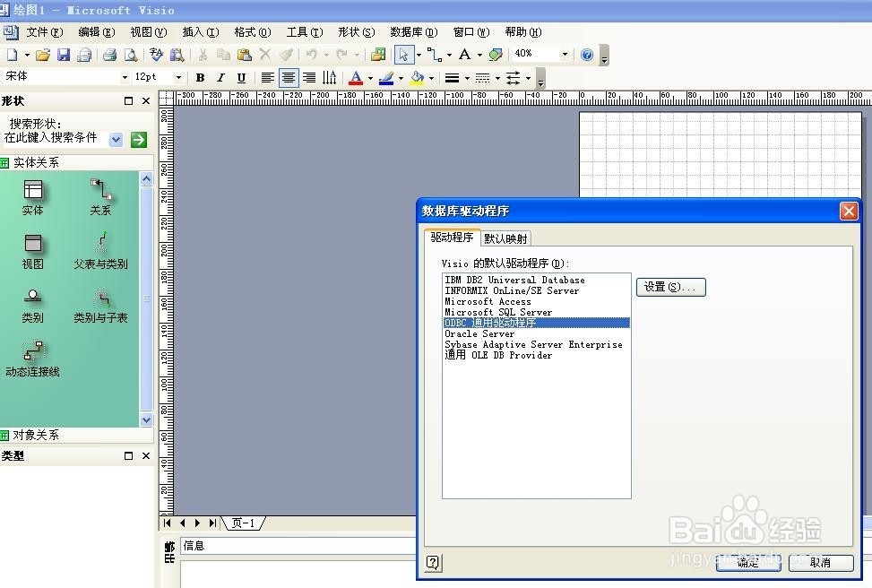The height and width of the screenshot is (588, 872).
Task: Open the 12pt font size dropdown
Action: click(x=178, y=77)
